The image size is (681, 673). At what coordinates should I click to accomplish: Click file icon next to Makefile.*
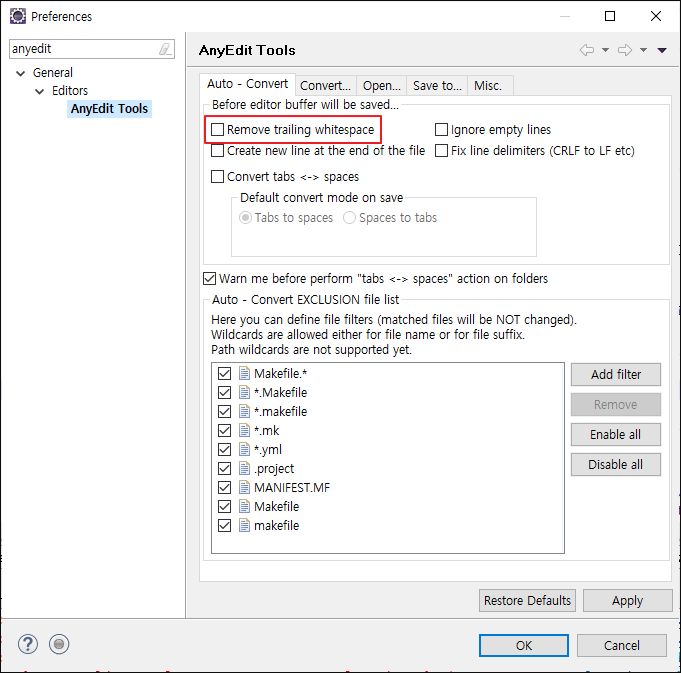(x=245, y=373)
